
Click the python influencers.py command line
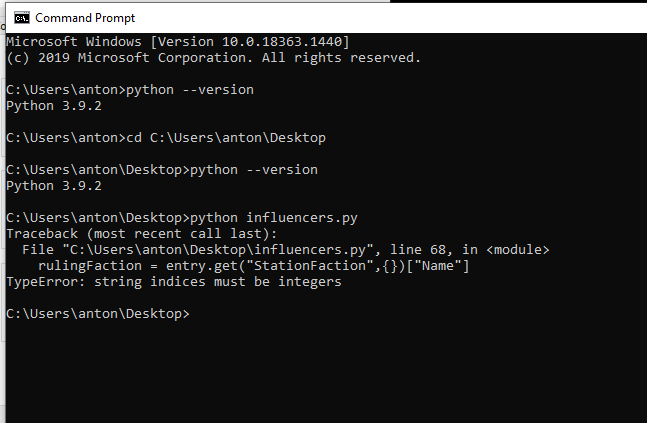182,218
